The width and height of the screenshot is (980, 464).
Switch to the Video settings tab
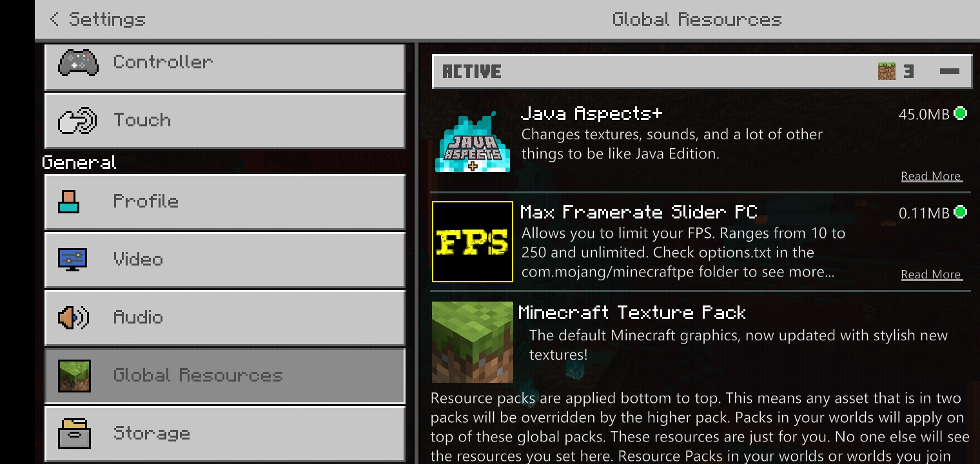point(225,260)
